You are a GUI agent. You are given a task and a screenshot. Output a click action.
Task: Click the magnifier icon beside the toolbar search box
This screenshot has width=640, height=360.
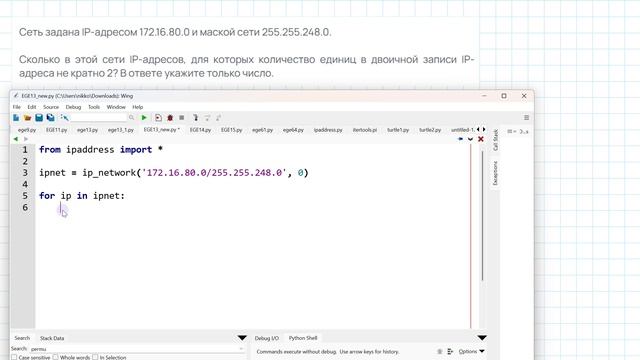point(131,118)
